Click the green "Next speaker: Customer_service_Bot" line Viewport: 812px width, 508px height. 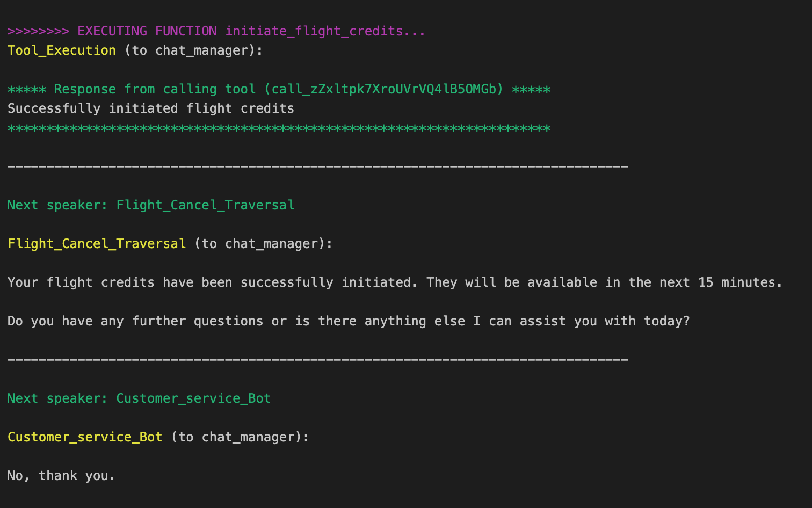[139, 398]
